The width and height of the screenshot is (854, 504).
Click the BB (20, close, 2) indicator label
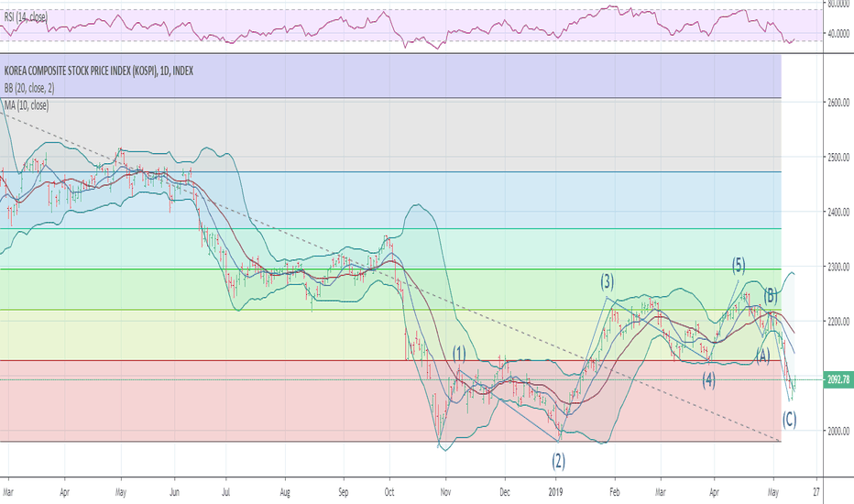(29, 88)
